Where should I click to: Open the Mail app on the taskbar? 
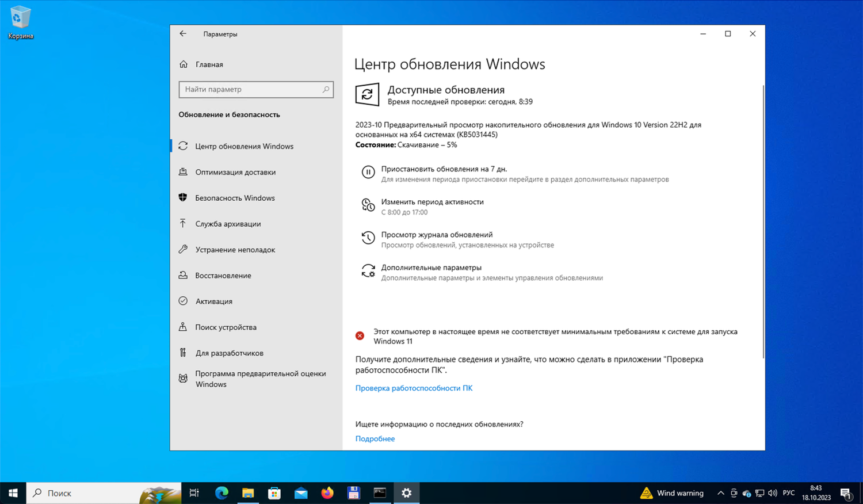click(301, 493)
